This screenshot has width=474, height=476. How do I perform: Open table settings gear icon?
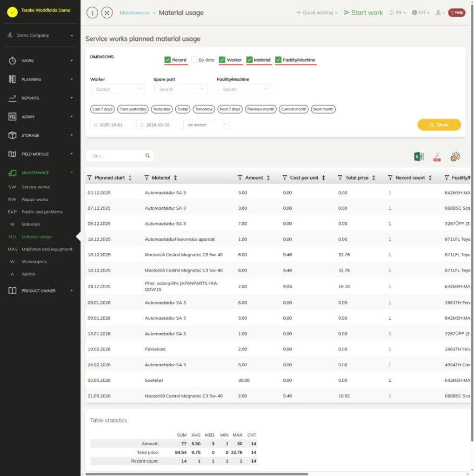(455, 157)
